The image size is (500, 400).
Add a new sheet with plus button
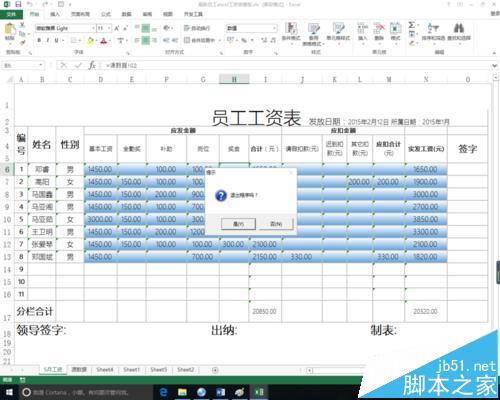215,370
